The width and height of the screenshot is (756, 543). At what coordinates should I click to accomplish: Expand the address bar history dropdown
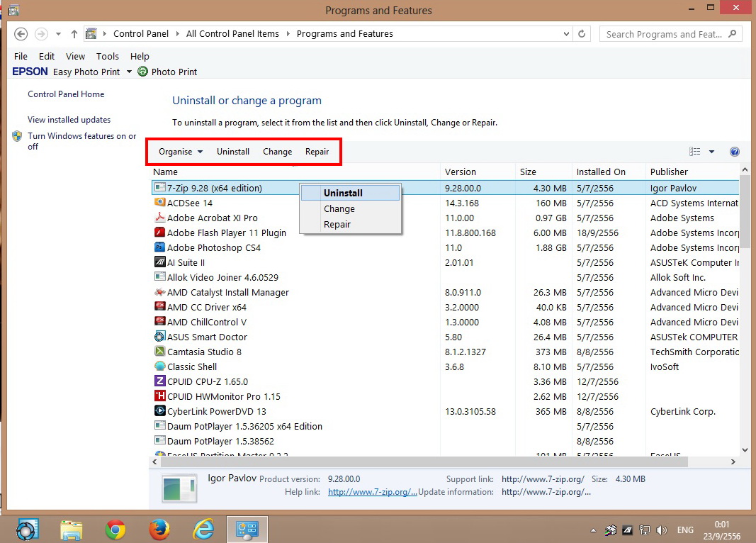pos(566,34)
